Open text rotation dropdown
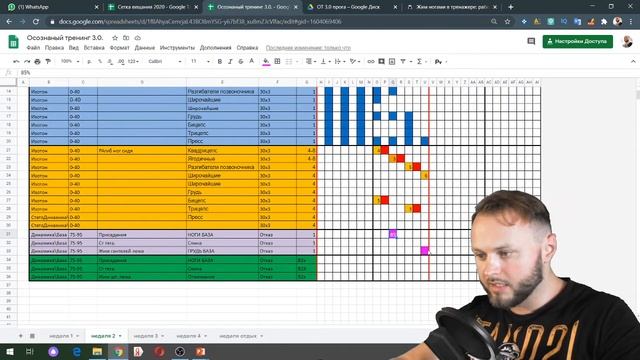 click(355, 62)
